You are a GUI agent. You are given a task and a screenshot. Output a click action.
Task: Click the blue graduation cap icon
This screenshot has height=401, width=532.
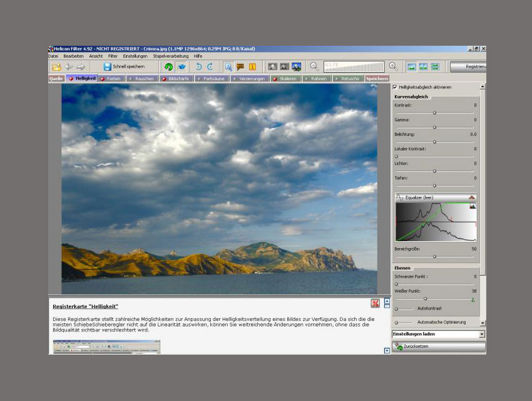(182, 67)
